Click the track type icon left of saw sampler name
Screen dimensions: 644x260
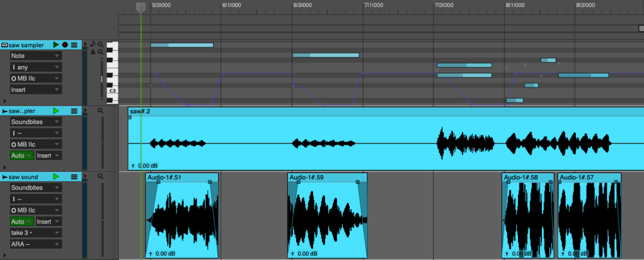tap(4, 45)
